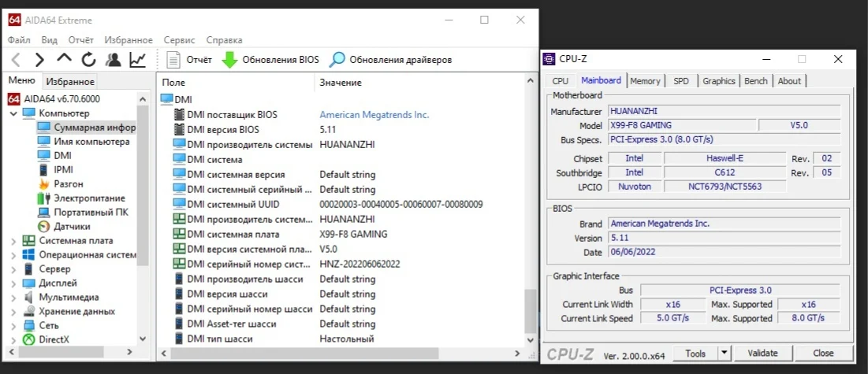The image size is (868, 374).
Task: Click the Хранение данных icon
Action: coord(29,312)
